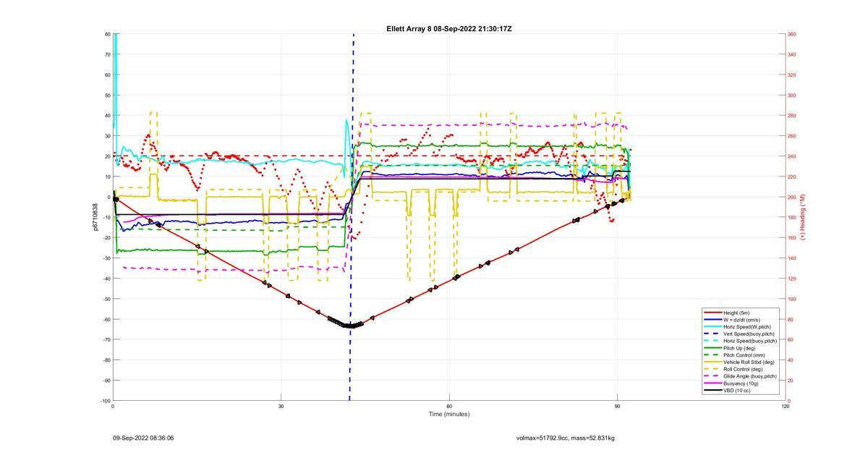This screenshot has height=450, width=868.
Task: Click the plot title 'Ellett Array 8 08-Sep-2022 21:30:17Z'
Action: point(448,28)
